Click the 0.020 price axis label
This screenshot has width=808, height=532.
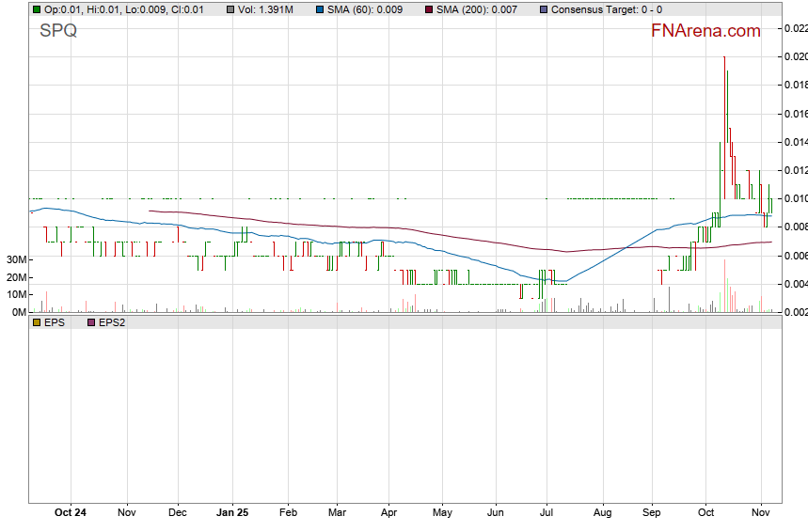795,56
